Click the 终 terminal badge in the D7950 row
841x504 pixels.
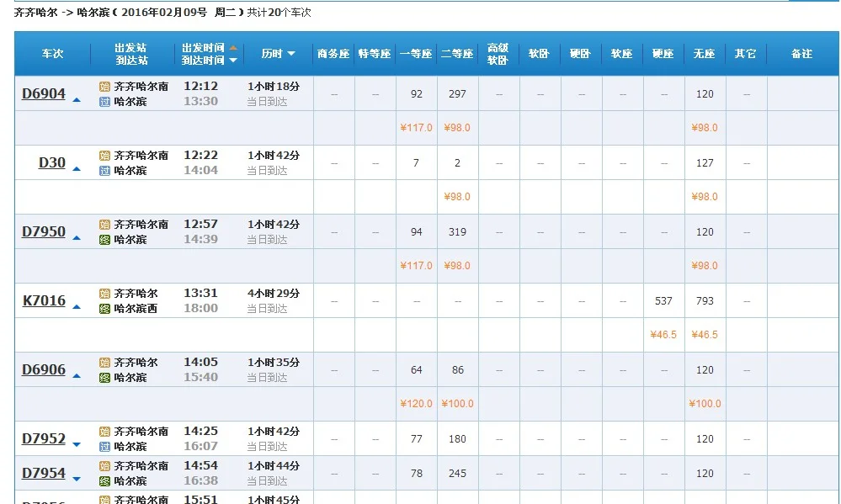(106, 238)
